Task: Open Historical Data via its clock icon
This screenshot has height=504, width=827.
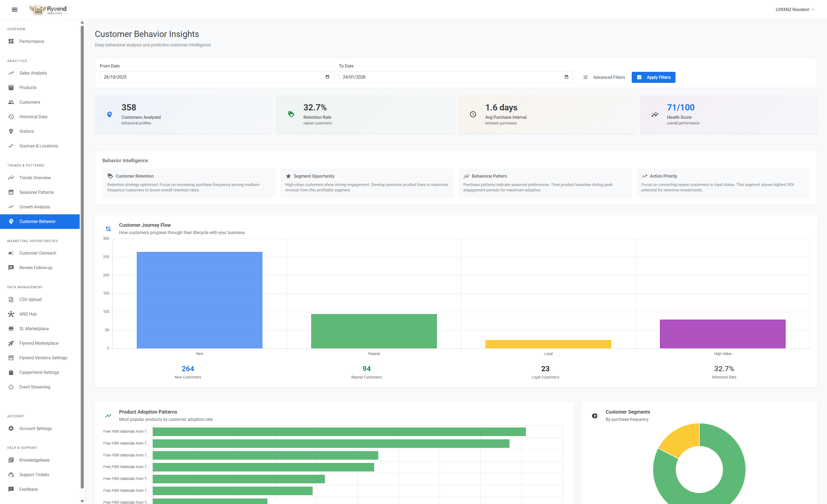Action: click(x=11, y=116)
